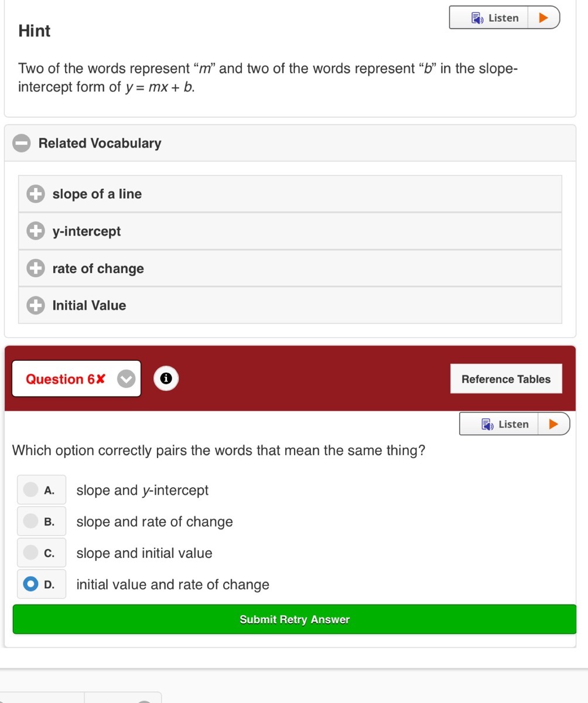Image resolution: width=588 pixels, height=703 pixels.
Task: Open the Reference Tables button
Action: [506, 379]
